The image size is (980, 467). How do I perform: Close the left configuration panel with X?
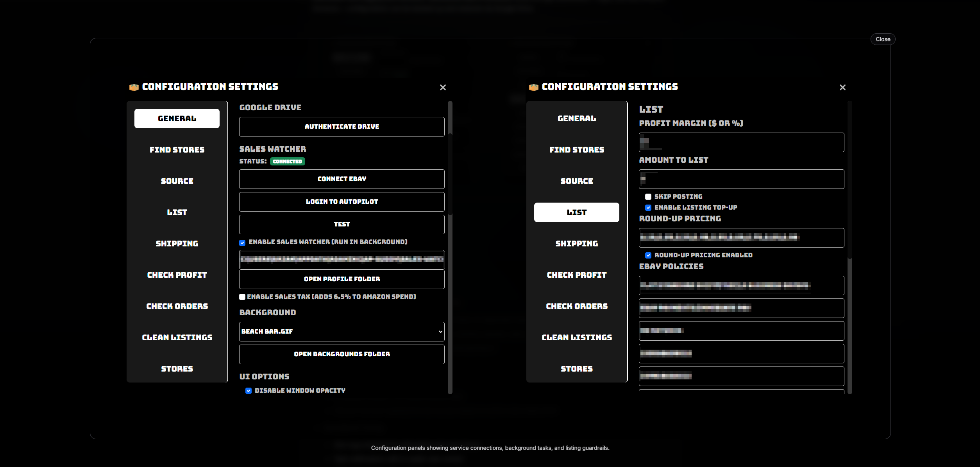click(443, 87)
